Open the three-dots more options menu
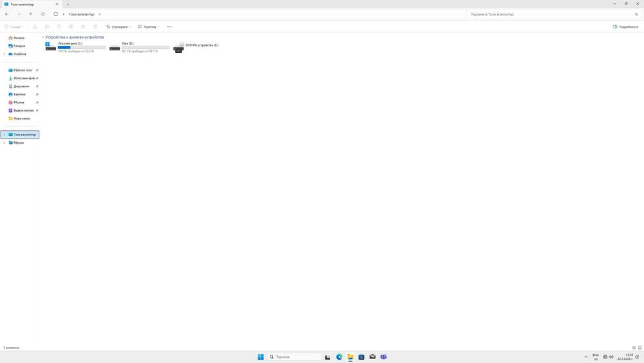 click(169, 26)
